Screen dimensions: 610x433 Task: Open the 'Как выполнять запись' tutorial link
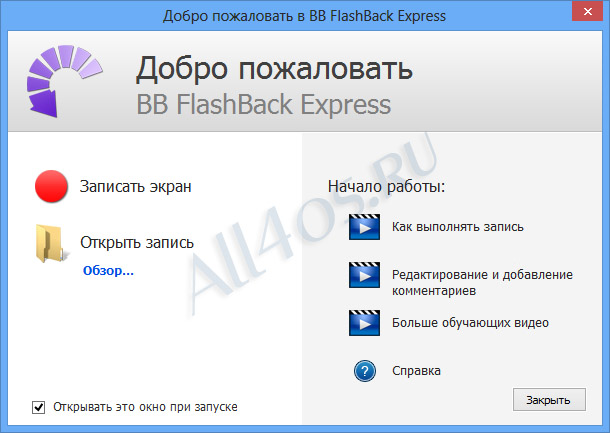458,226
